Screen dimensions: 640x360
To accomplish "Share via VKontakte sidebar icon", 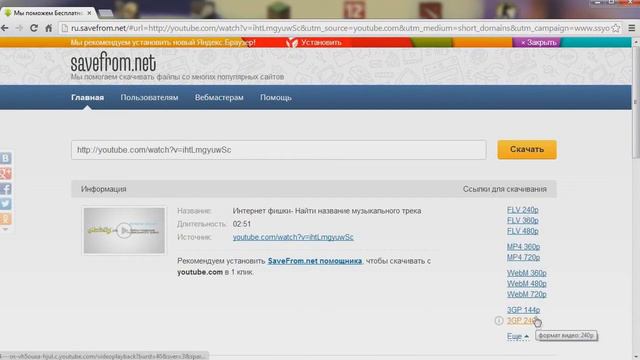I will [6, 158].
